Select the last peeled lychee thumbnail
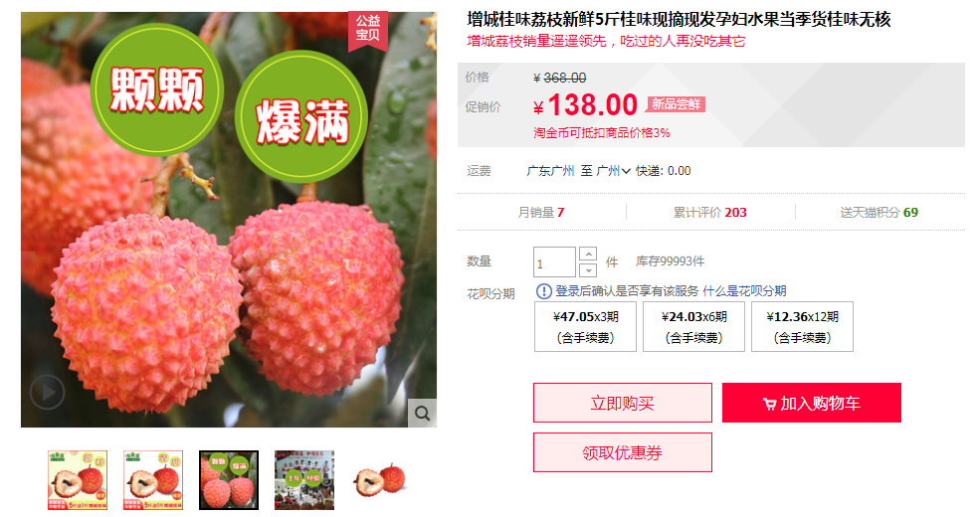 (380, 480)
